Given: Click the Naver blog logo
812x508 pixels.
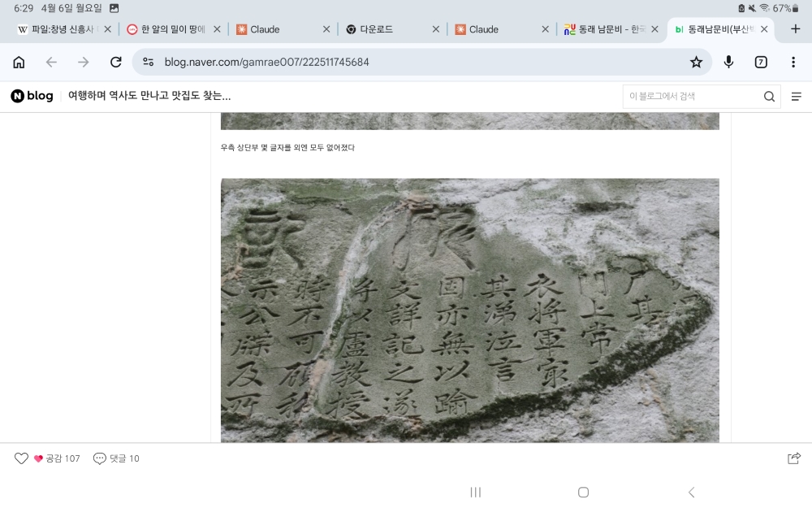Looking at the screenshot, I should [32, 96].
